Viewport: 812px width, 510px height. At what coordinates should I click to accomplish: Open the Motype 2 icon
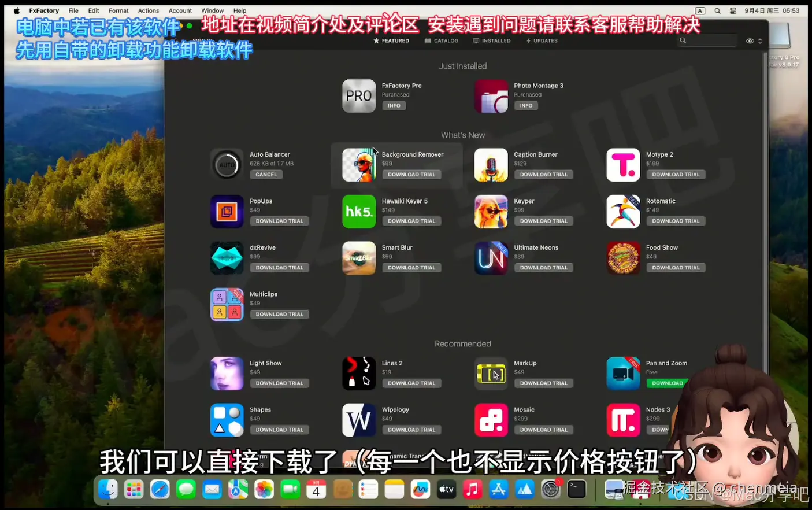622,165
